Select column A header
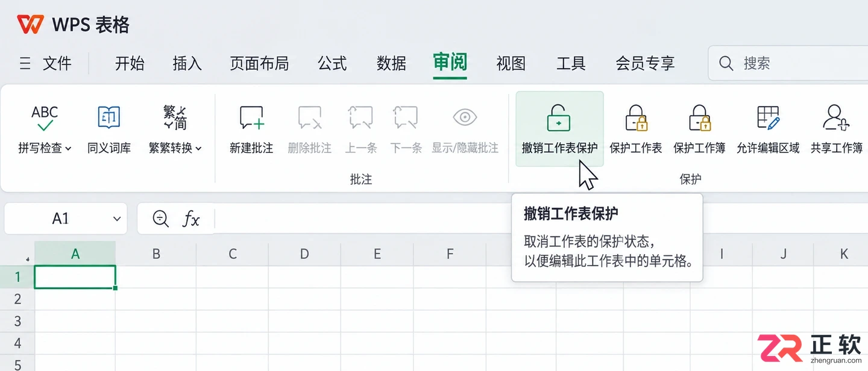Screen dimensions: 868x371 click(x=75, y=254)
